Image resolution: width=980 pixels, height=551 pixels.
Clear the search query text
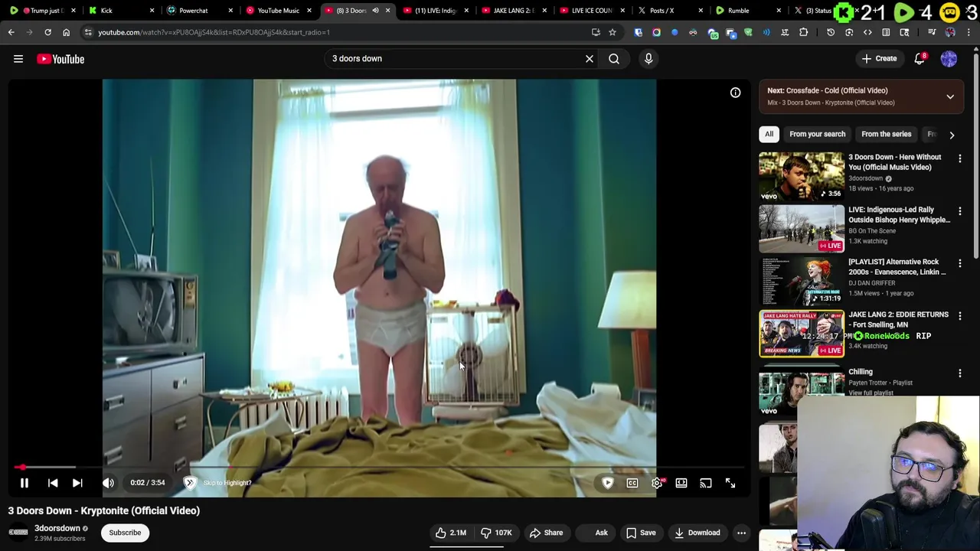[x=590, y=58]
